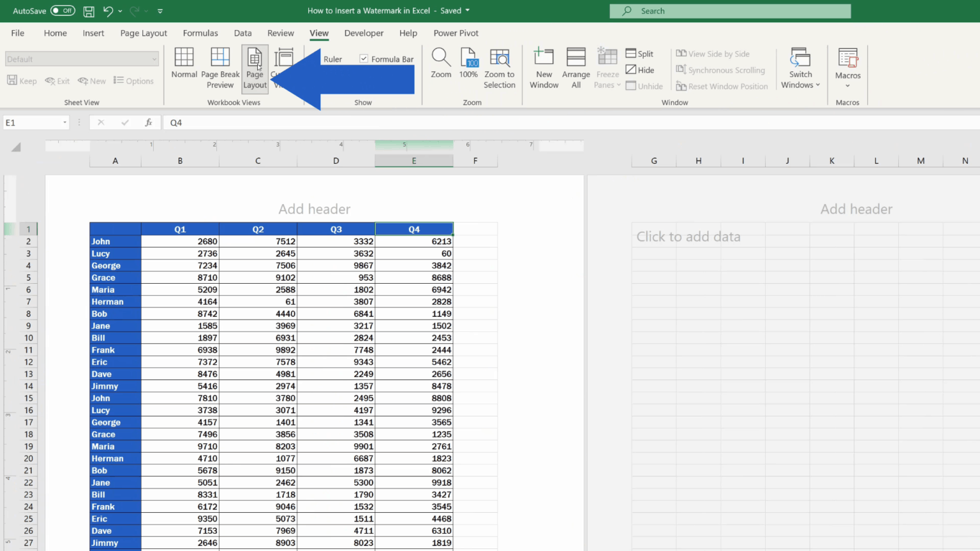980x551 pixels.
Task: Zoom to Selection
Action: click(x=500, y=67)
